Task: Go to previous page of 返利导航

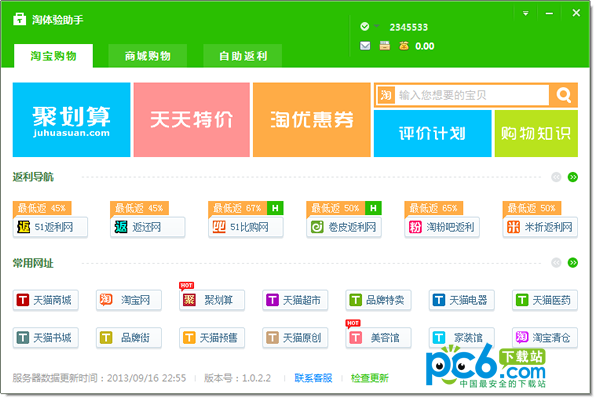Action: pyautogui.click(x=556, y=177)
